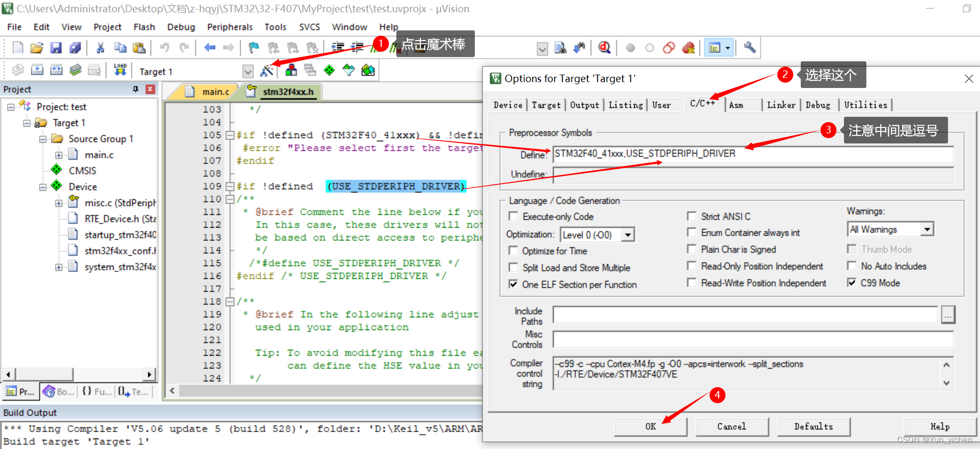Click the compiler control string scroll-down arrow
The image size is (980, 449).
point(946,383)
